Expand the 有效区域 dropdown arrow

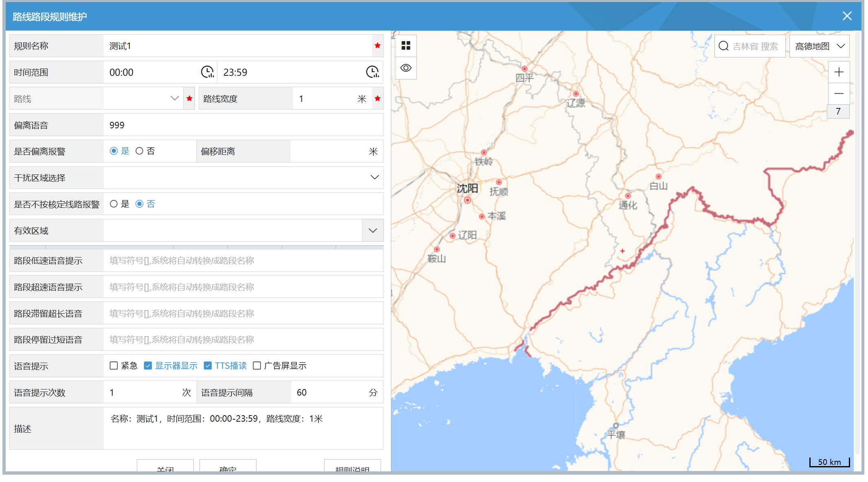coord(373,231)
